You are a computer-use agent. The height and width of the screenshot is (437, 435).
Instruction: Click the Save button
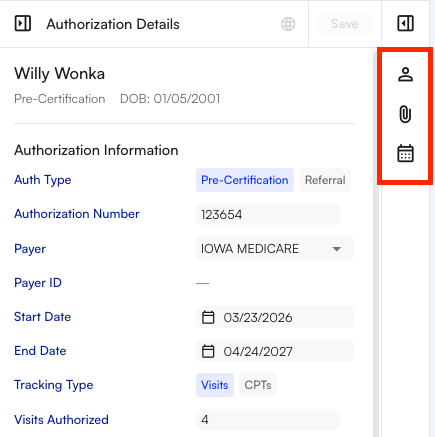pyautogui.click(x=345, y=24)
